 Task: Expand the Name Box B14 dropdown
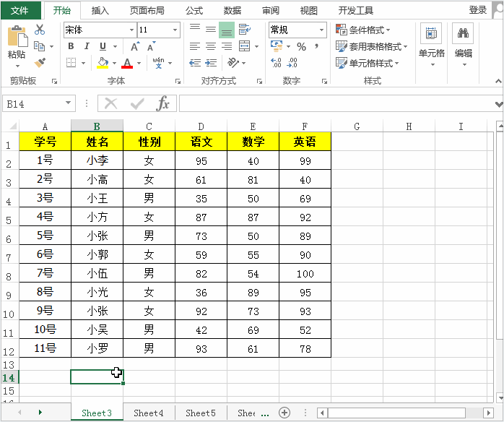pyautogui.click(x=68, y=103)
